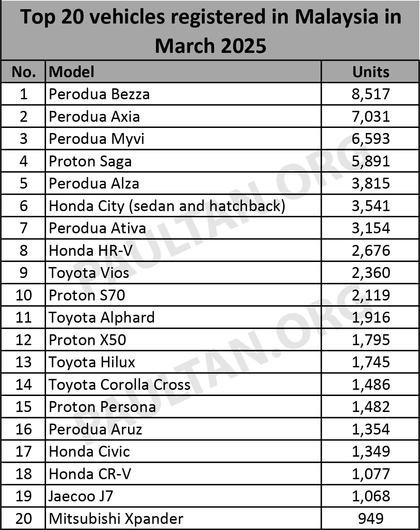Click the Mitsubishi Xpander 949 units value
The image size is (420, 530).
coord(371,519)
